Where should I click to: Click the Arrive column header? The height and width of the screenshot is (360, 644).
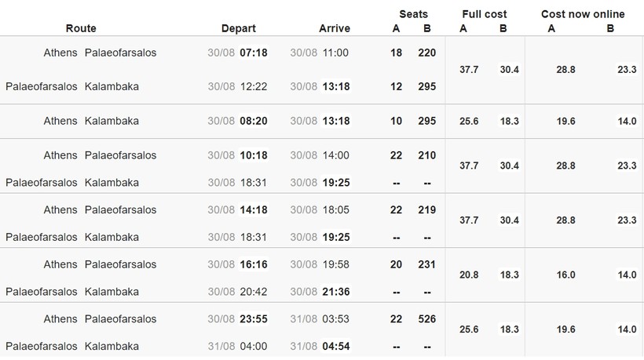(x=335, y=28)
